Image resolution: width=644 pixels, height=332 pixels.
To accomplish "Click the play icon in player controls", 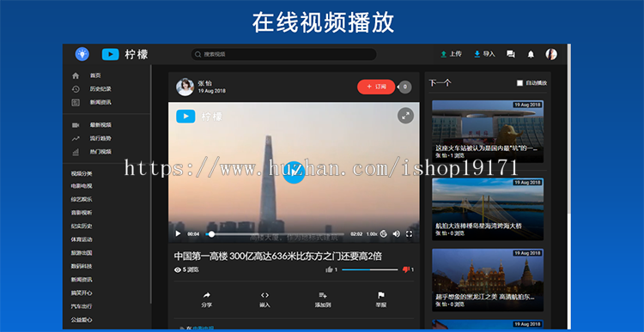I will [x=178, y=234].
